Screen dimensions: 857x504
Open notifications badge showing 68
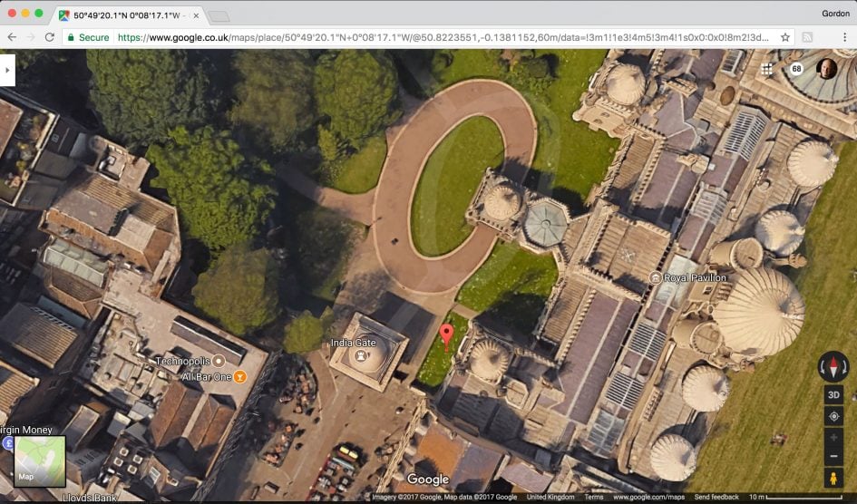click(796, 69)
